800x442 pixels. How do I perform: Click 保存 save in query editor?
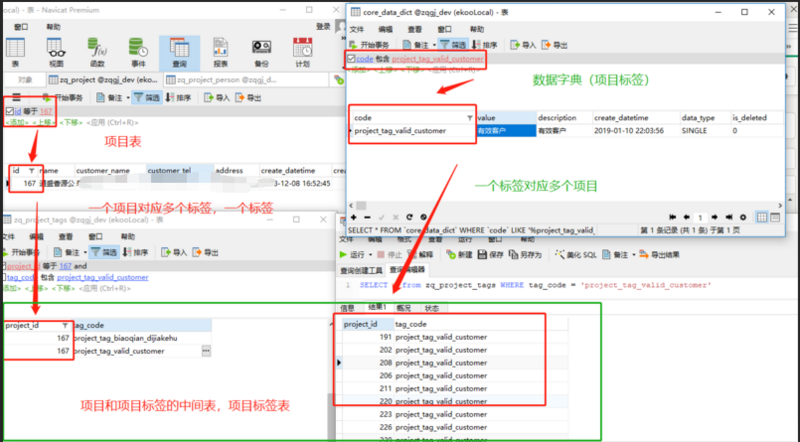pyautogui.click(x=490, y=254)
